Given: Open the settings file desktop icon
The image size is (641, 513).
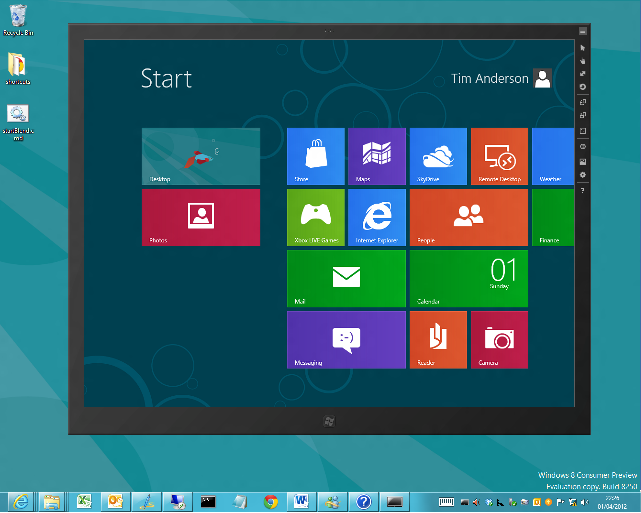Looking at the screenshot, I should [x=18, y=122].
